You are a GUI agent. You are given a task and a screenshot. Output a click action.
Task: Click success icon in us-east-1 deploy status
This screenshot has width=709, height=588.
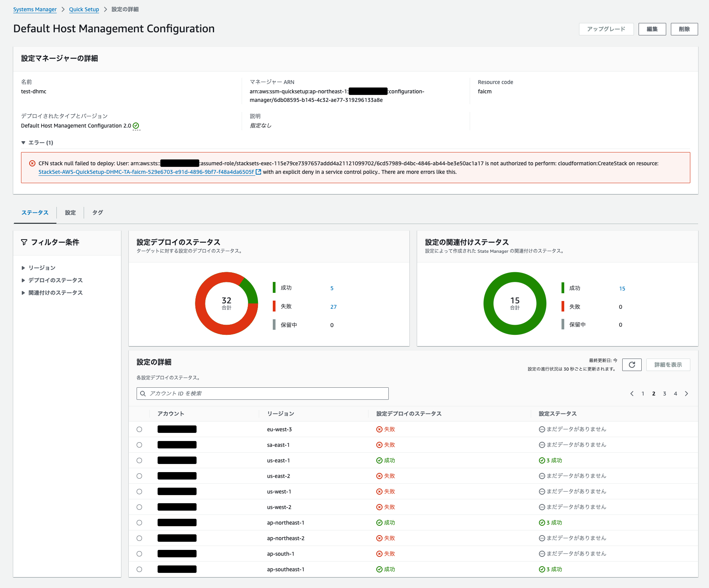379,460
